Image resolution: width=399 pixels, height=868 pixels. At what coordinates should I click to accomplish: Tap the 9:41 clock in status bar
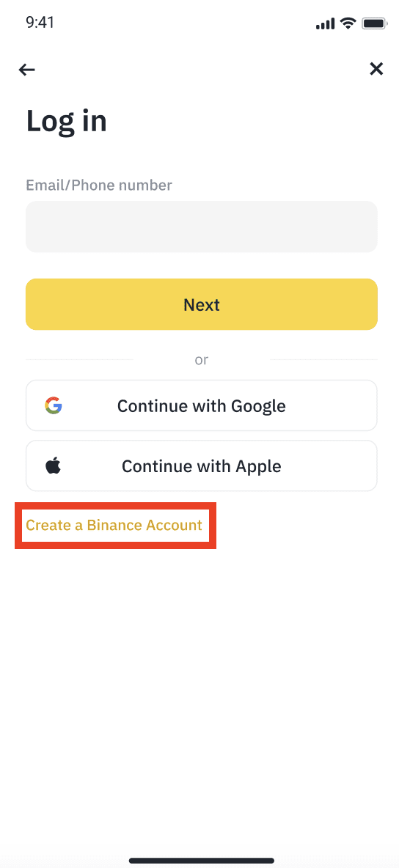click(x=40, y=23)
